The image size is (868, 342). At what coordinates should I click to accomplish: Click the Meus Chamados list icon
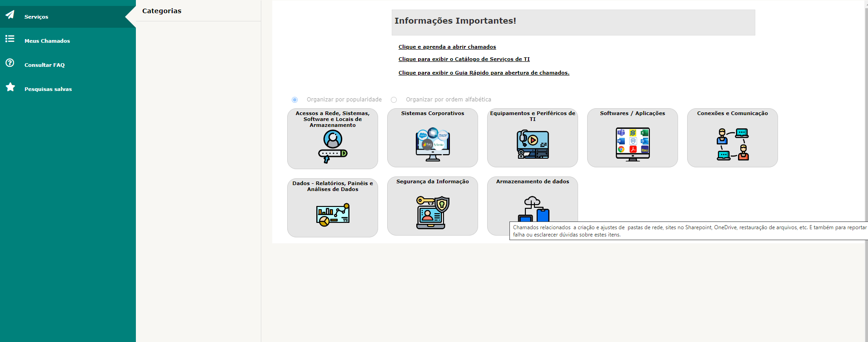point(10,39)
